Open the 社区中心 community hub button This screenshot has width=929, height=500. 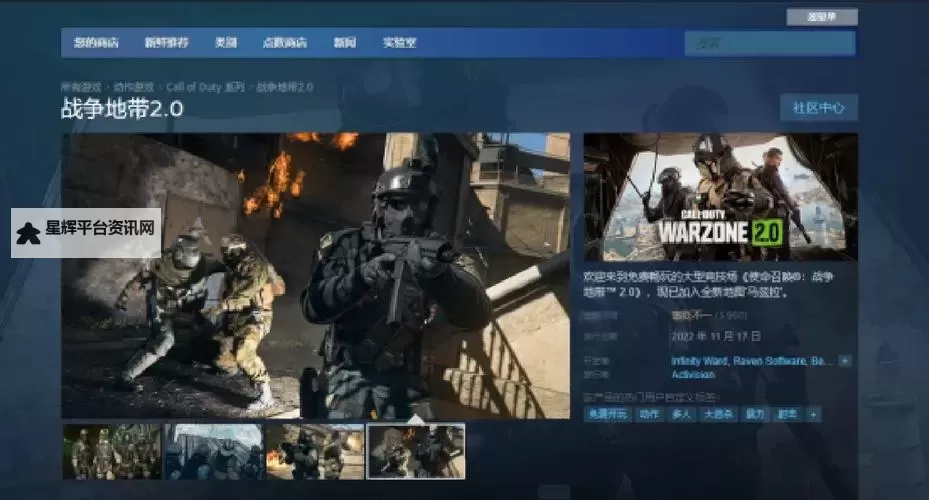[818, 108]
